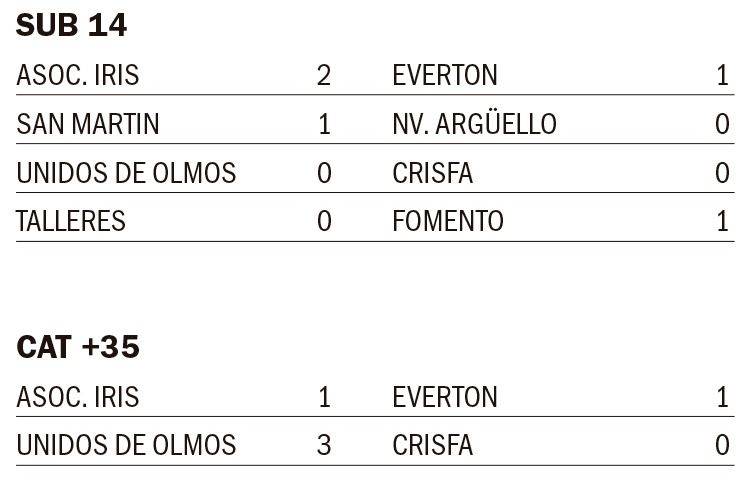The height and width of the screenshot is (480, 750).
Task: Click CRISFA team in CAT +35 table
Action: click(x=433, y=445)
